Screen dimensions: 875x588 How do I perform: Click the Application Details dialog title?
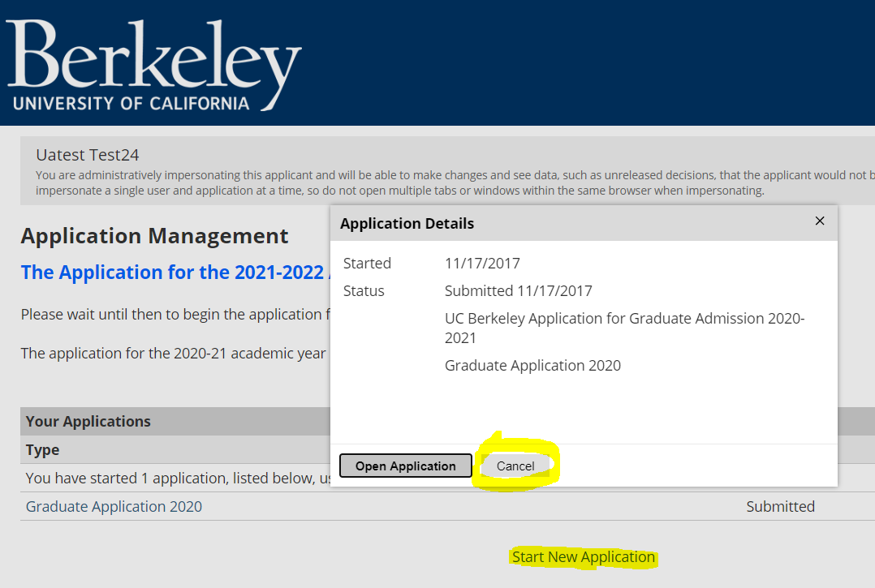(407, 224)
